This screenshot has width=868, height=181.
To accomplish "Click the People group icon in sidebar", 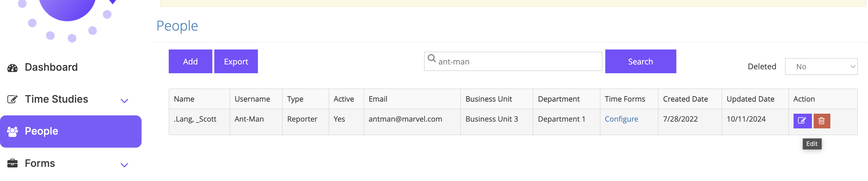I will coord(12,132).
